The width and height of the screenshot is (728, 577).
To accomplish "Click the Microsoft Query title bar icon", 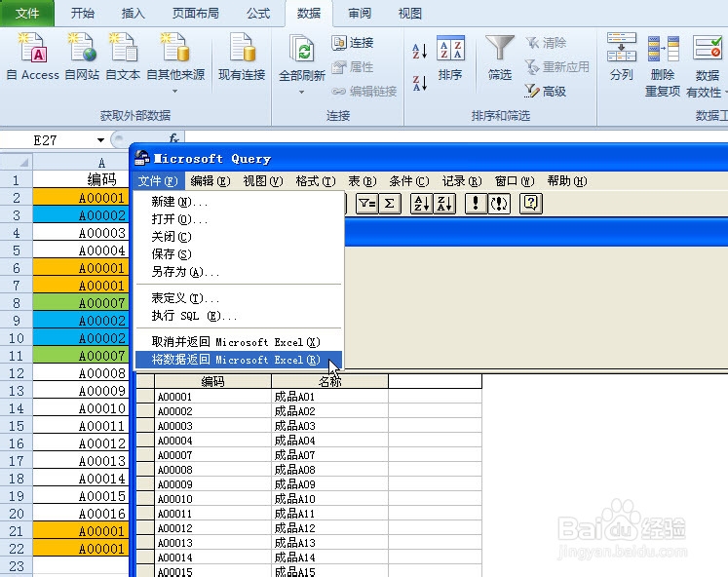I will (x=142, y=158).
